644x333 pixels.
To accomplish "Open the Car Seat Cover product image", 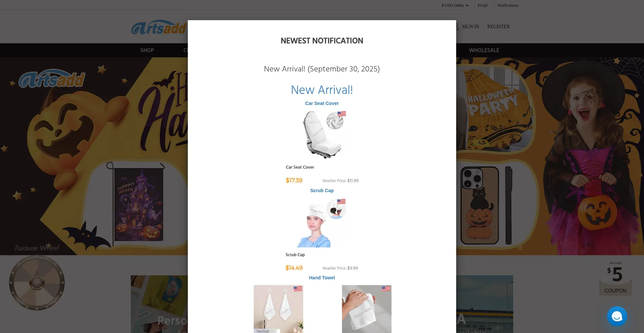I will tap(322, 134).
